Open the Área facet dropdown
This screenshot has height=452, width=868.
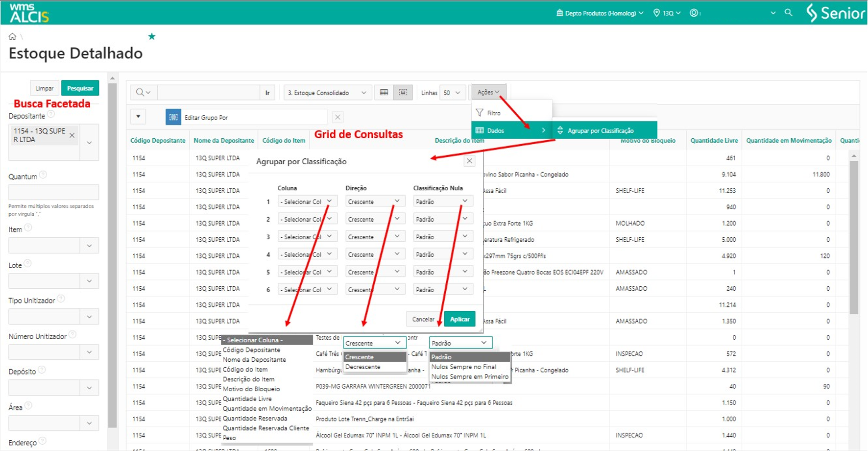click(x=89, y=423)
